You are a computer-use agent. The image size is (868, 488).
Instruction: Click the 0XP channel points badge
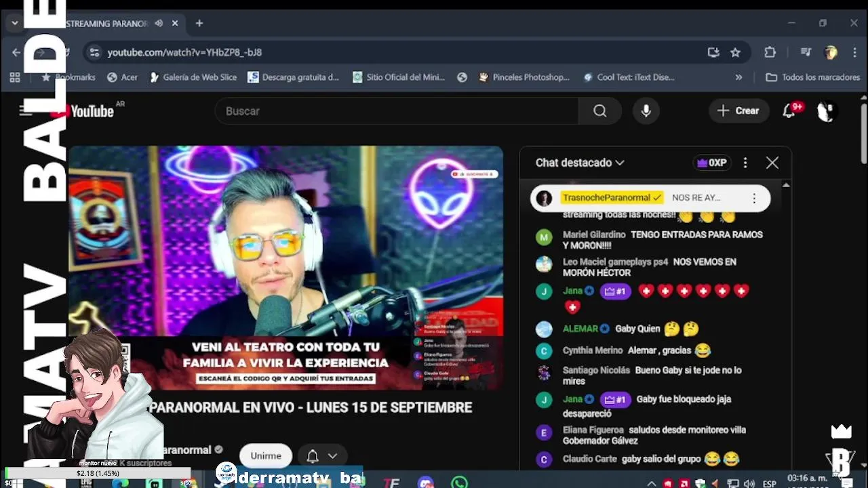711,163
